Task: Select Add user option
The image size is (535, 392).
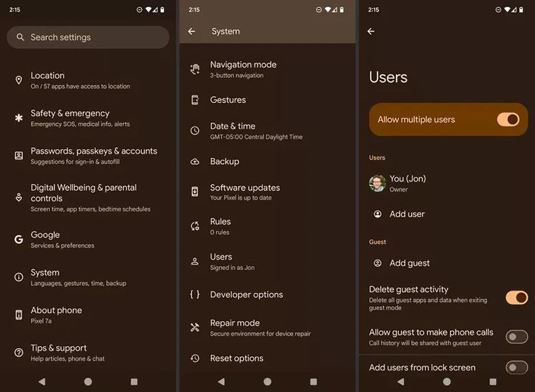Action: tap(447, 214)
